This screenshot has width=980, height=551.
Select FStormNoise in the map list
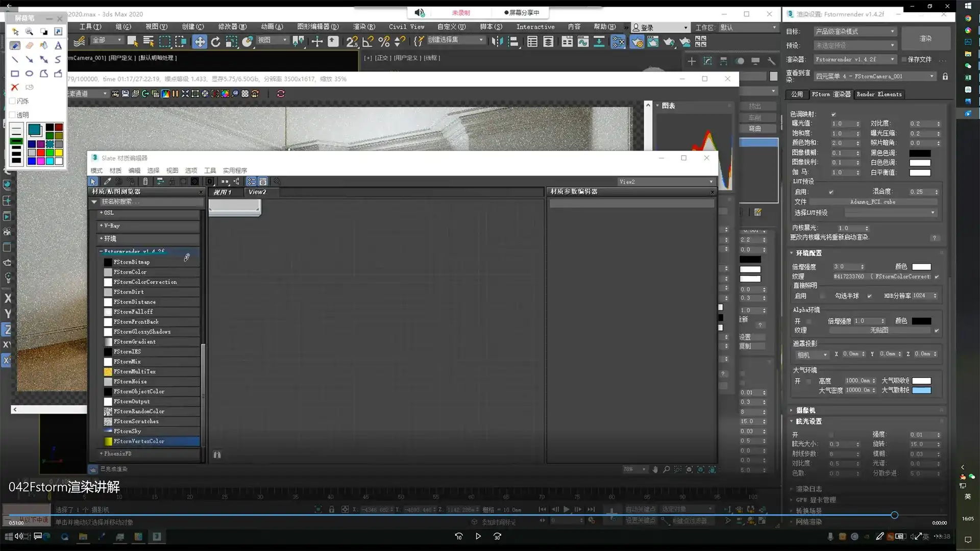pyautogui.click(x=130, y=382)
